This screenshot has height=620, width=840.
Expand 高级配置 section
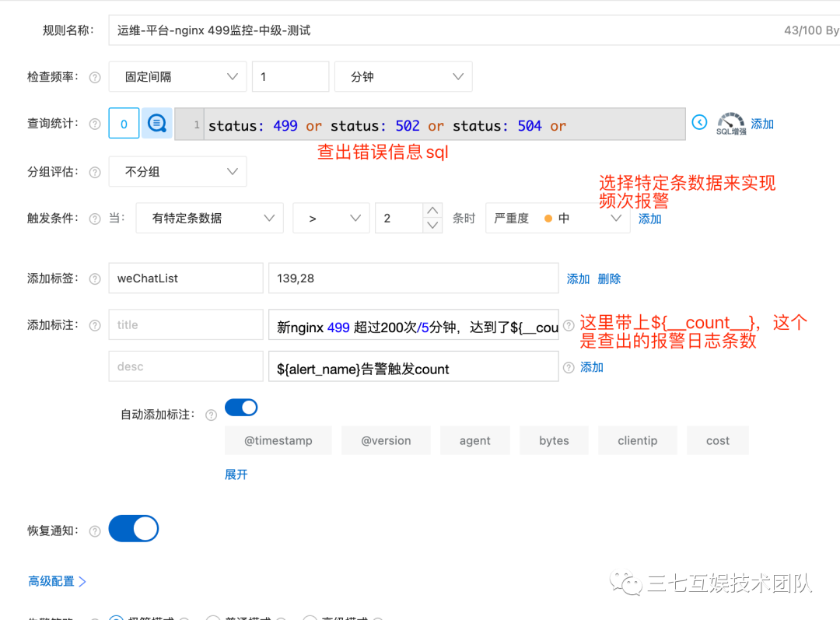point(57,581)
